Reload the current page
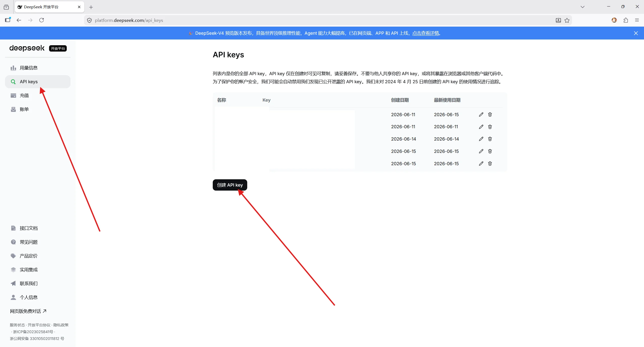Image resolution: width=644 pixels, height=347 pixels. [42, 20]
